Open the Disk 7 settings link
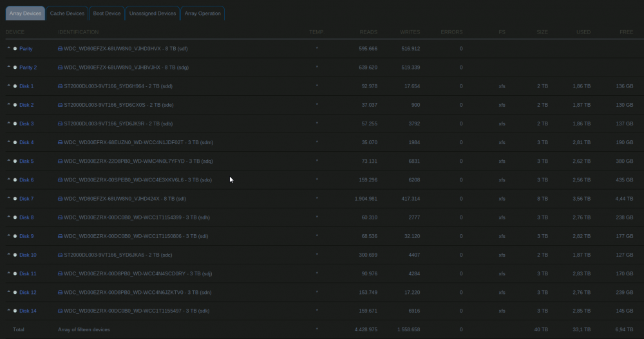The width and height of the screenshot is (644, 339). [26, 199]
